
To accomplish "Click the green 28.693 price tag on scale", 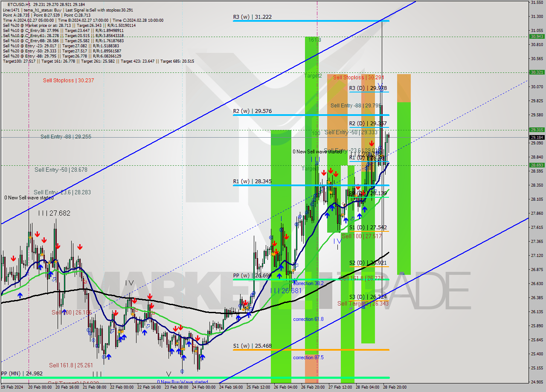I will [x=537, y=165].
